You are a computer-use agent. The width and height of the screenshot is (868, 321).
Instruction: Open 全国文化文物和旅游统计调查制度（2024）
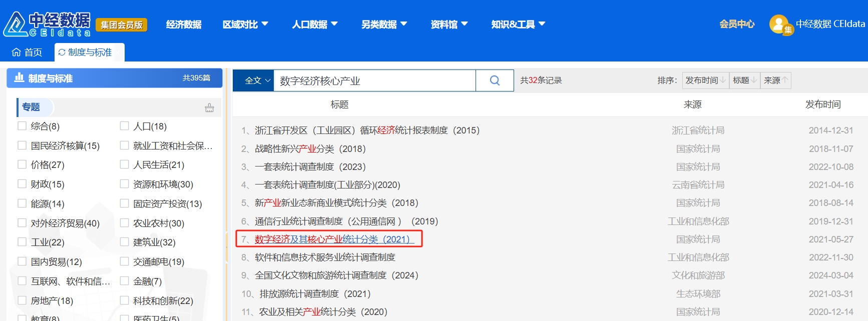[336, 275]
